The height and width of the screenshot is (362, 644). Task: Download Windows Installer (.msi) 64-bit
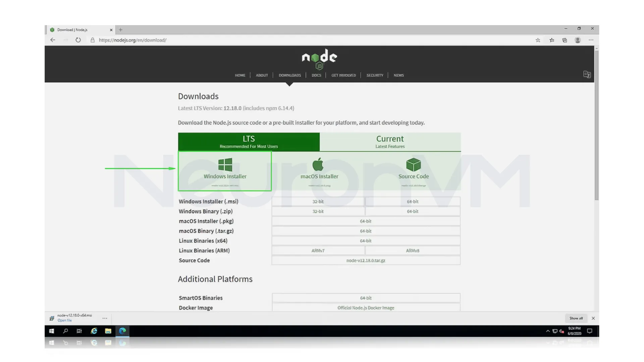(413, 201)
